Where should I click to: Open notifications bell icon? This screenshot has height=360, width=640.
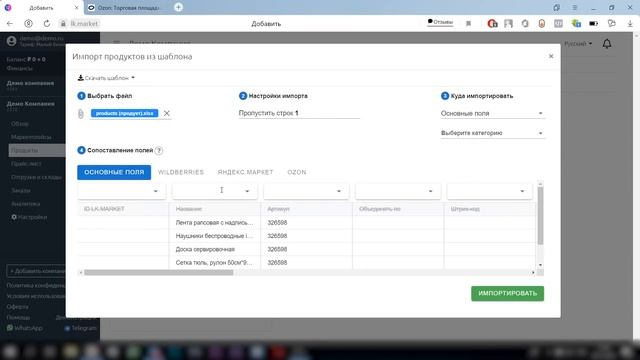607,44
